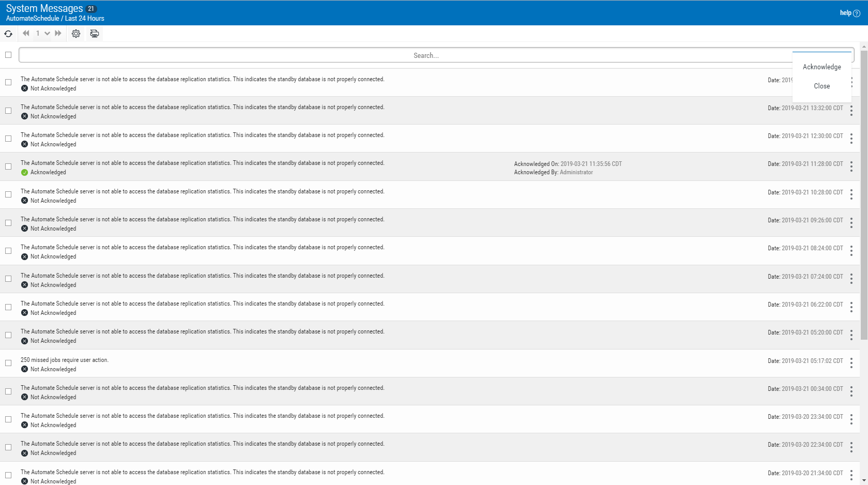Click 'Acknowledged On: 2019-03-21 11:35:56 CDT'
868x485 pixels.
568,164
